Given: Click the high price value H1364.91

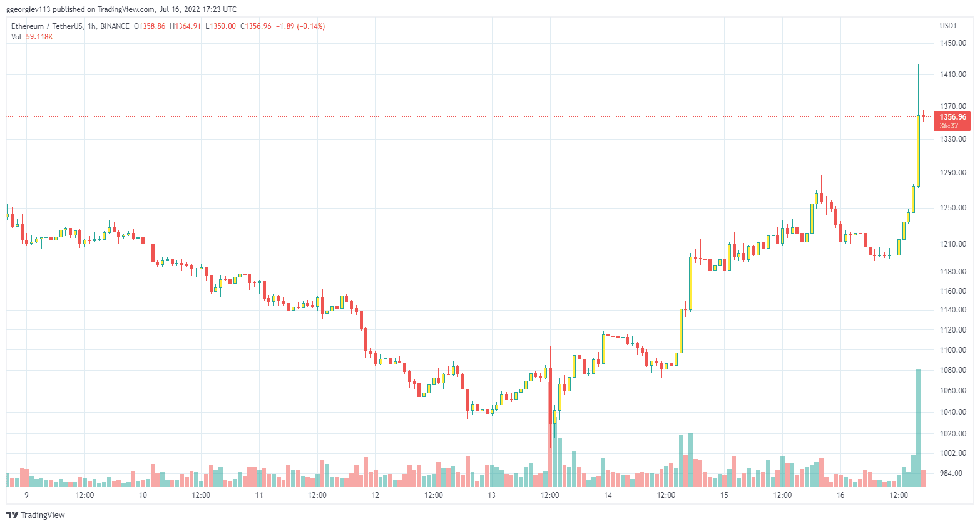Looking at the screenshot, I should pos(185,26).
